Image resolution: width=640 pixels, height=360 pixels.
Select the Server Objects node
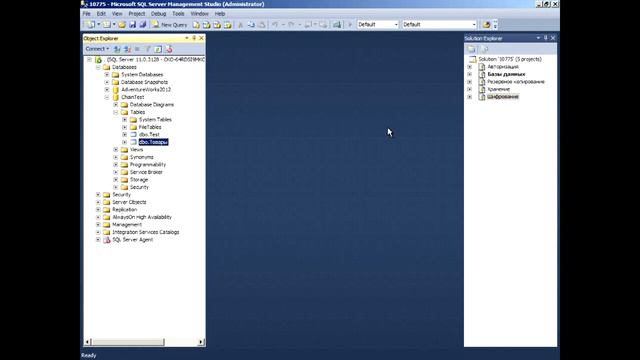click(129, 202)
